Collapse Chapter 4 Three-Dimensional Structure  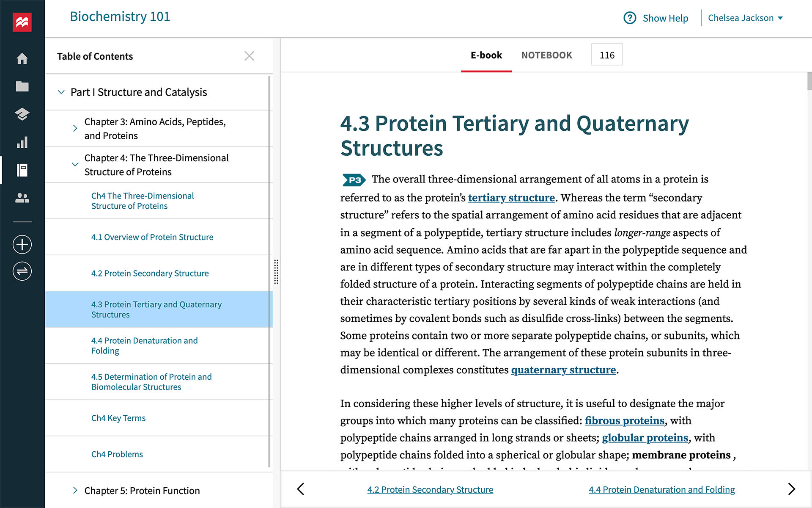75,164
